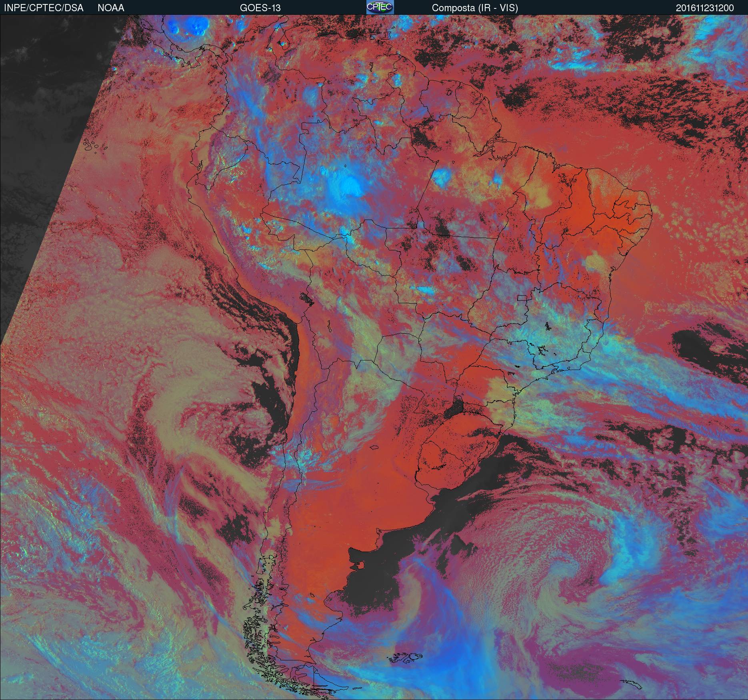748x700 pixels.
Task: Click the CPTEC logo in the header
Action: [x=380, y=7]
